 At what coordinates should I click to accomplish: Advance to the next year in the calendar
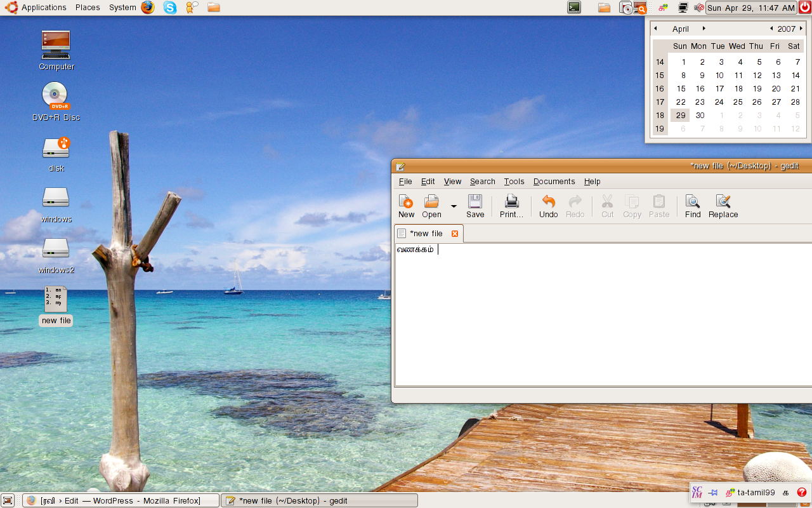801,29
